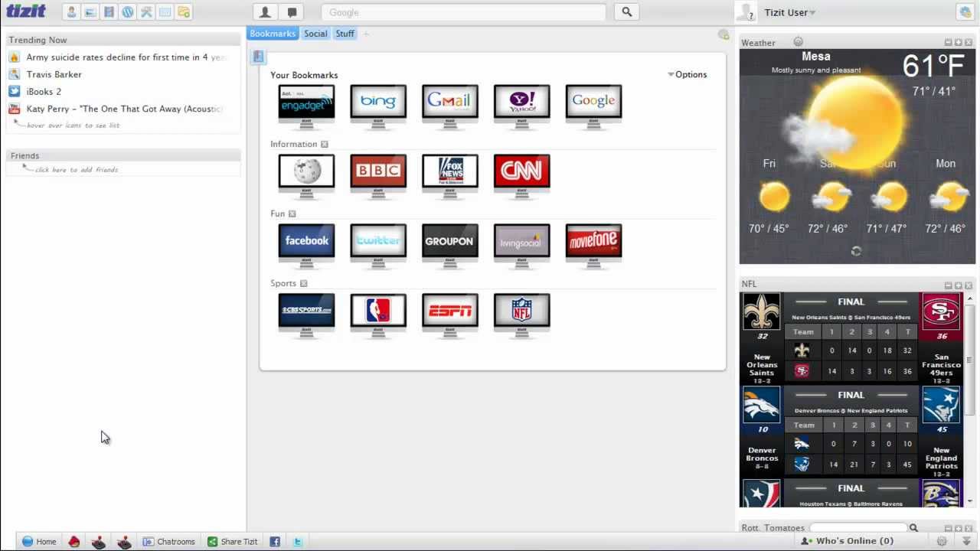The image size is (980, 551).
Task: Launch the Gmail bookmark
Action: coord(450,106)
